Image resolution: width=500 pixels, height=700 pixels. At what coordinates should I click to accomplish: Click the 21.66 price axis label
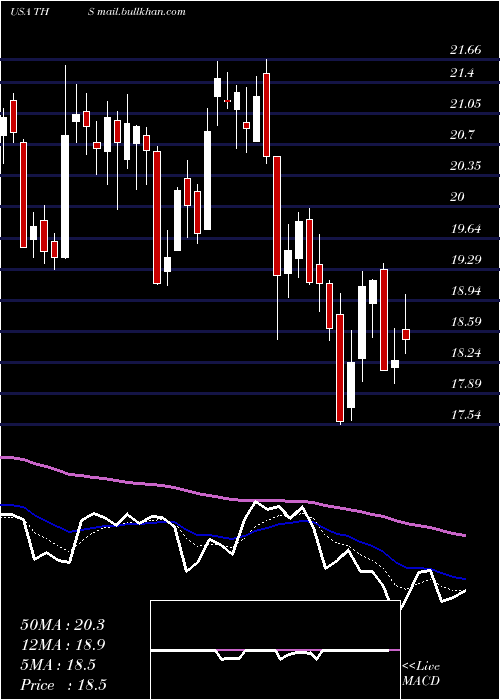[466, 50]
